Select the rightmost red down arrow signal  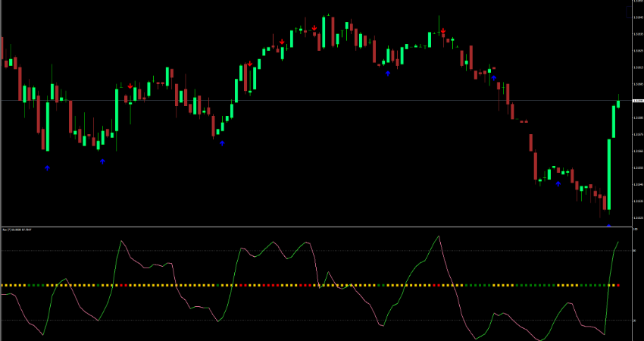[443, 31]
